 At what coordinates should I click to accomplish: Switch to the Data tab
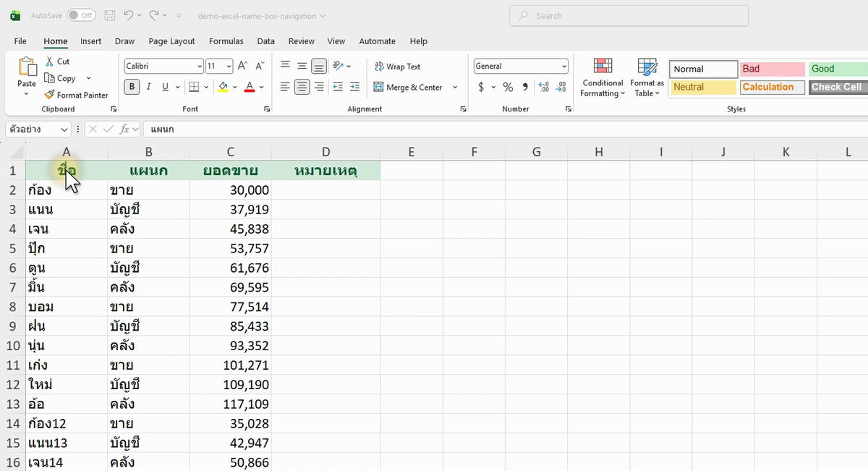coord(265,41)
